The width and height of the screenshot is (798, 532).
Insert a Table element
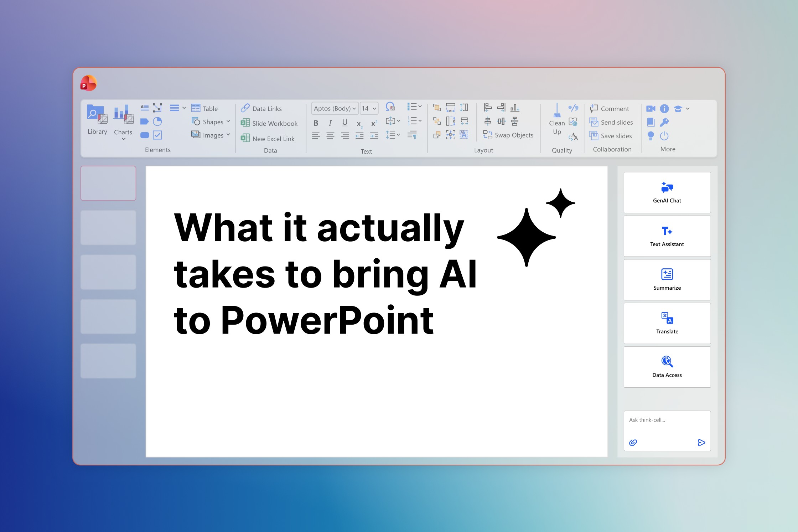(204, 108)
